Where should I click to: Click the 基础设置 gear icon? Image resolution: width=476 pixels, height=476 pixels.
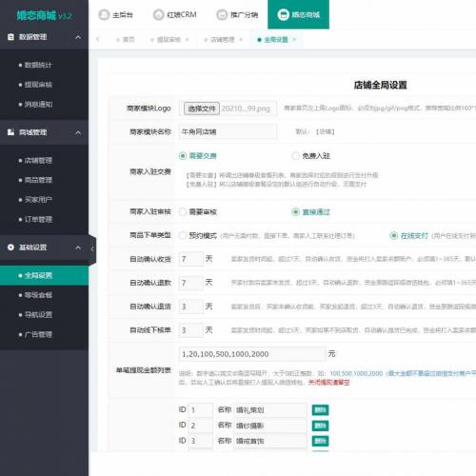(x=10, y=248)
